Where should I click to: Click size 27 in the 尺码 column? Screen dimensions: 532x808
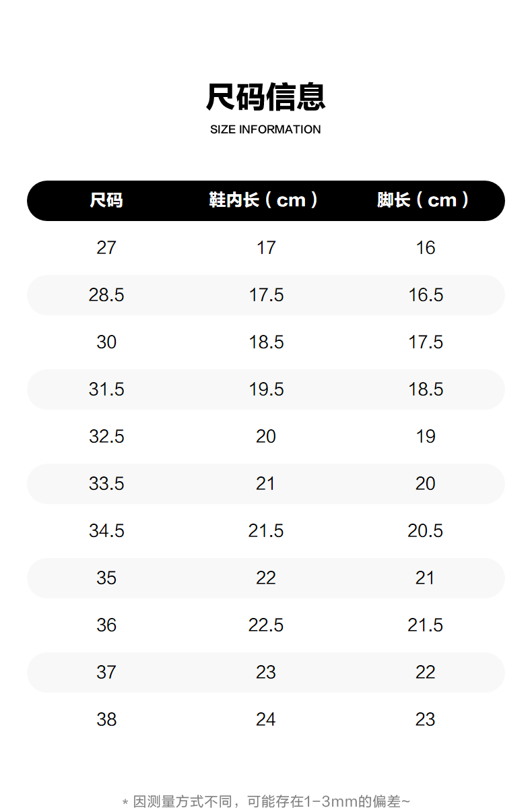click(106, 248)
